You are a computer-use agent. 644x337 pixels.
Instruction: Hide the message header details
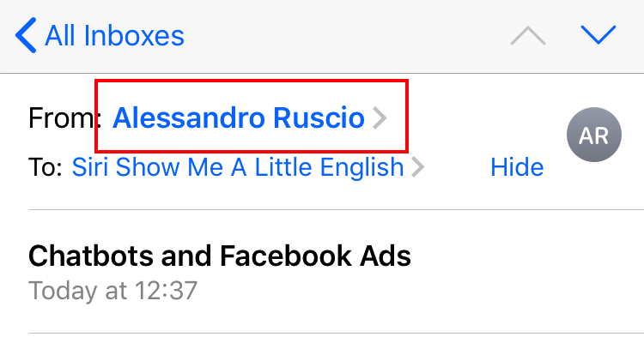click(517, 167)
